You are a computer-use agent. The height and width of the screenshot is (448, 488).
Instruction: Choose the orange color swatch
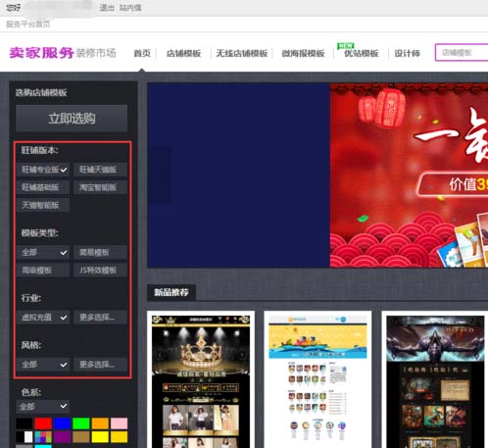point(100,423)
